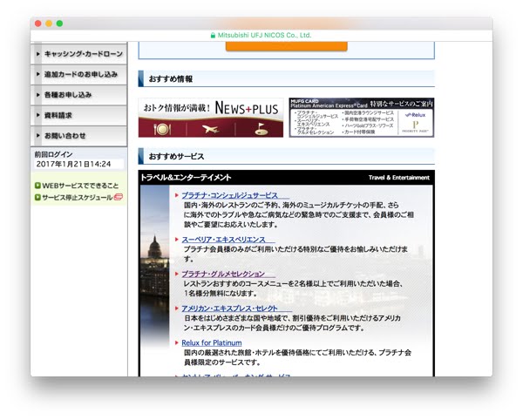Click the arrow beside 資料請求
Image resolution: width=523 pixels, height=420 pixels.
(x=38, y=115)
